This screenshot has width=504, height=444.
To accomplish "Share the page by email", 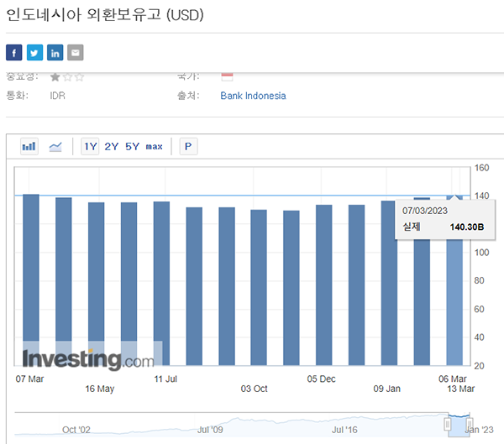I will [x=76, y=53].
